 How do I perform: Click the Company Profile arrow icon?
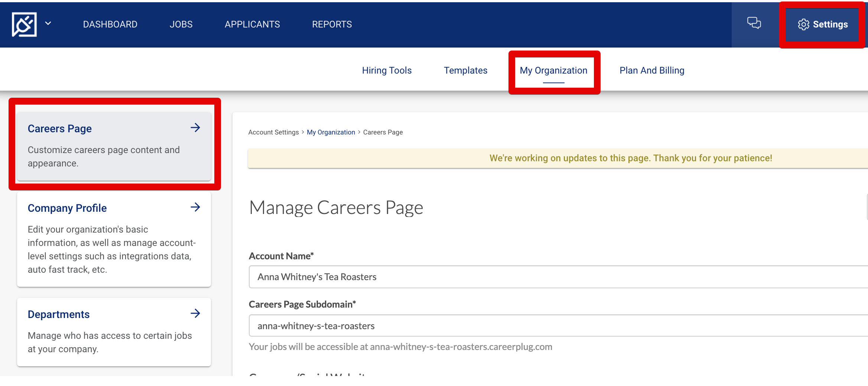[x=195, y=207]
